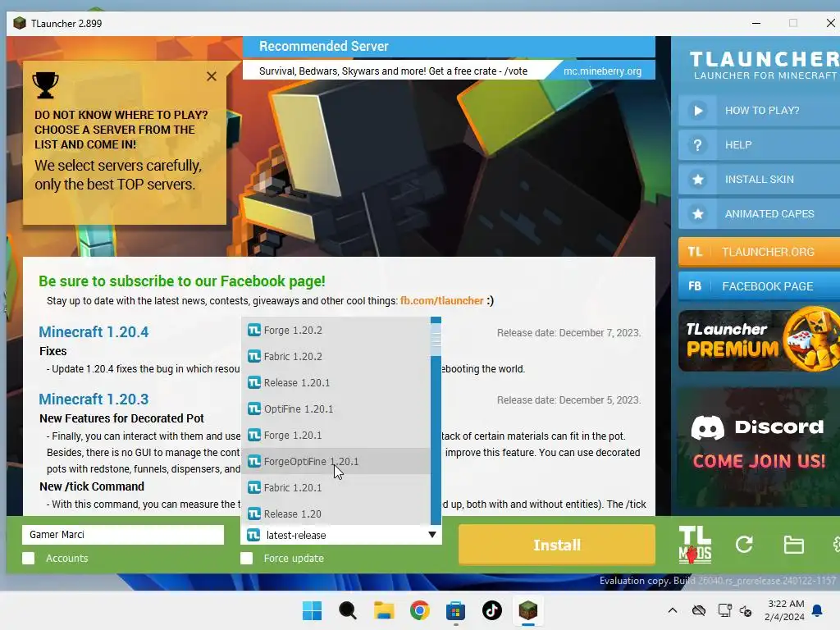Screen dimensions: 840x630
Task: Open Discord Come Join Us banner
Action: pos(759,445)
